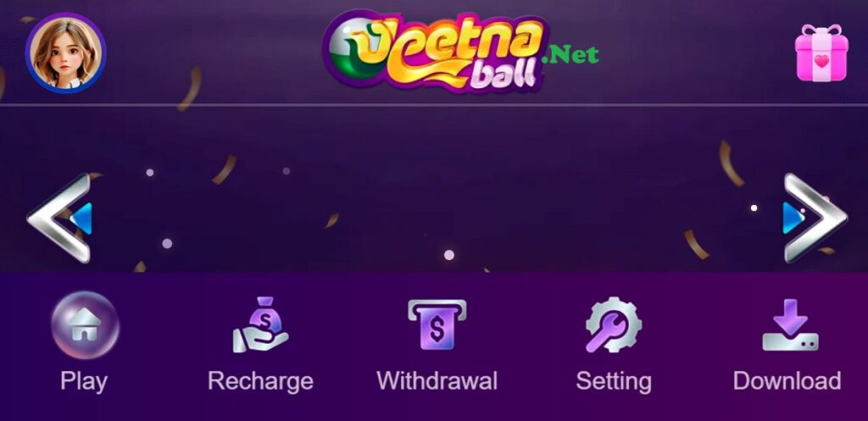868x421 pixels.
Task: Select the Play tab label
Action: click(84, 382)
